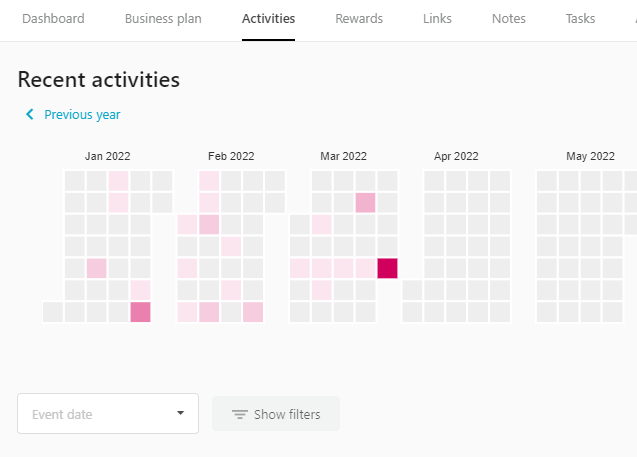
Task: Select the dark pink cell in January 2022
Action: (x=140, y=312)
